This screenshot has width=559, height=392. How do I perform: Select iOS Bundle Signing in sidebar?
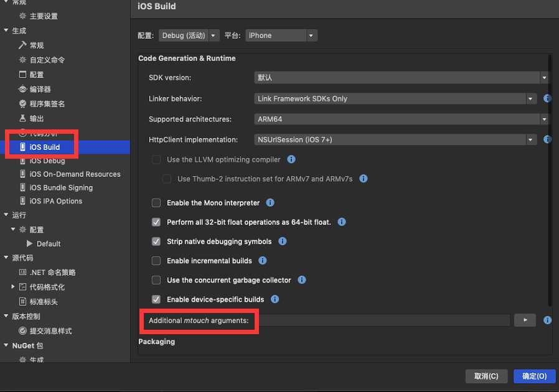point(61,187)
